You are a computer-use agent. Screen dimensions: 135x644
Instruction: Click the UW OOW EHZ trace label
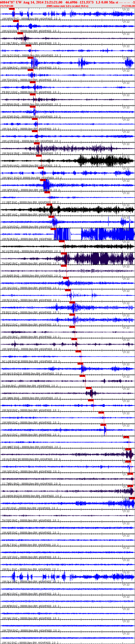point(31,227)
